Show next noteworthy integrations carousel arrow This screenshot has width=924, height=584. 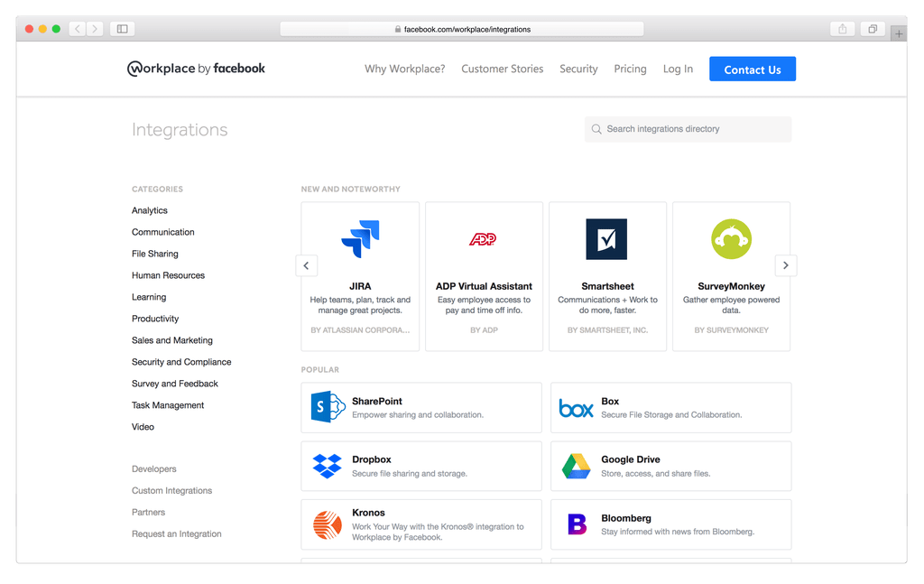point(786,265)
